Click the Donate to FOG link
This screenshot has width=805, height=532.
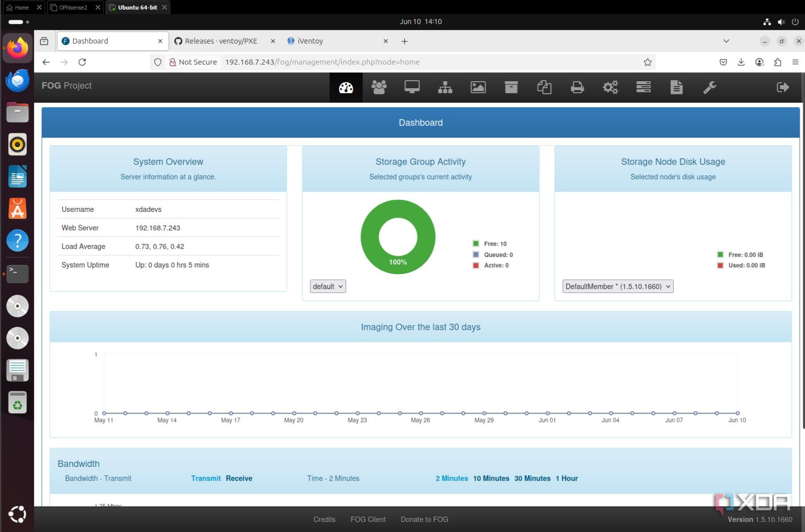424,519
